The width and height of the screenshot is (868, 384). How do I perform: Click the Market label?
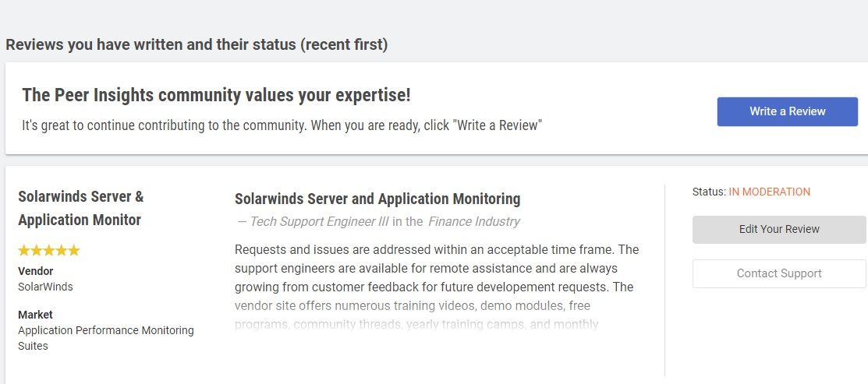pos(35,315)
